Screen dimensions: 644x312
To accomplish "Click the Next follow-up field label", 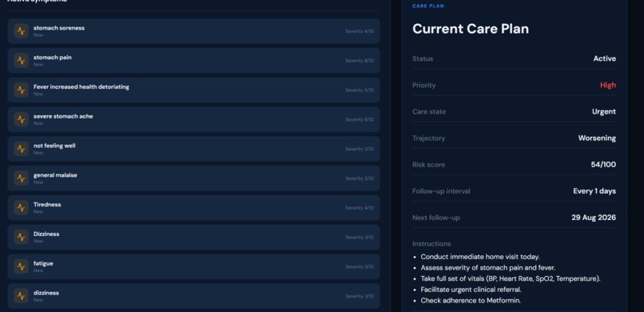I will (435, 218).
